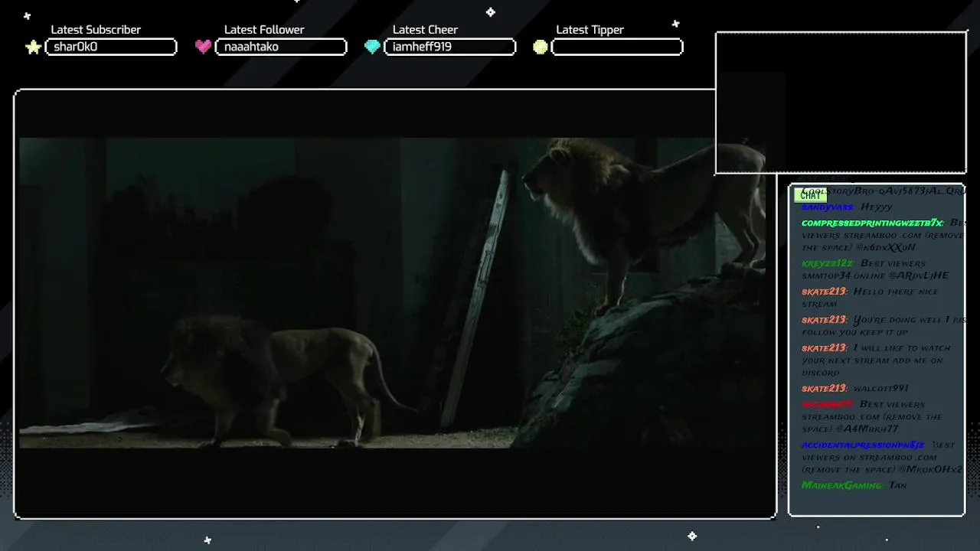Click the black webcam frame
The width and height of the screenshot is (980, 551).
841,103
